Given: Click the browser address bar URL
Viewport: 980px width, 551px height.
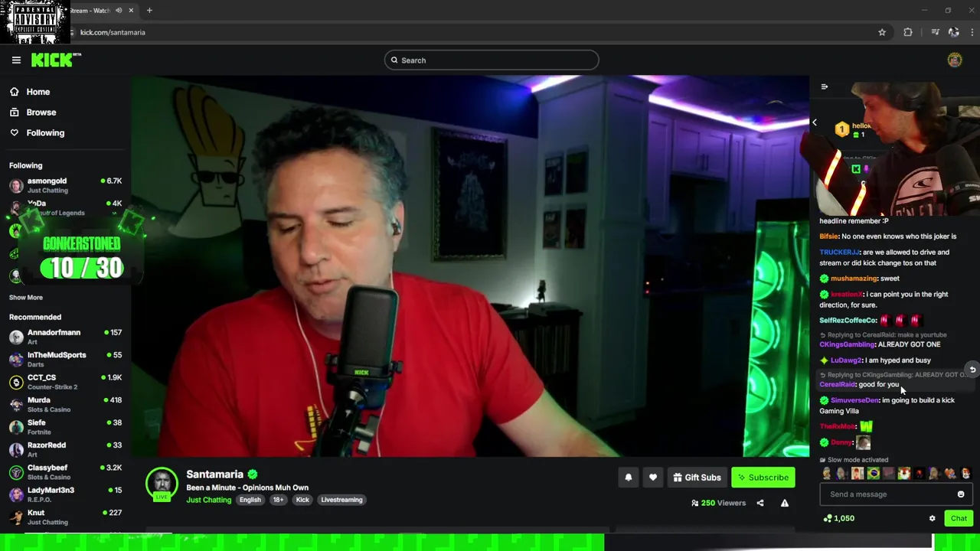Looking at the screenshot, I should [113, 32].
